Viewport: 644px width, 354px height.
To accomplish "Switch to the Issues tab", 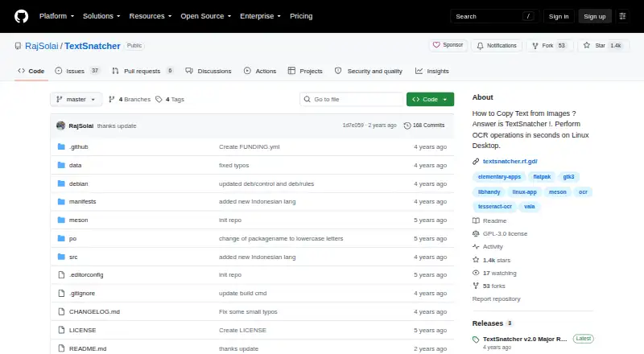I will [x=77, y=71].
